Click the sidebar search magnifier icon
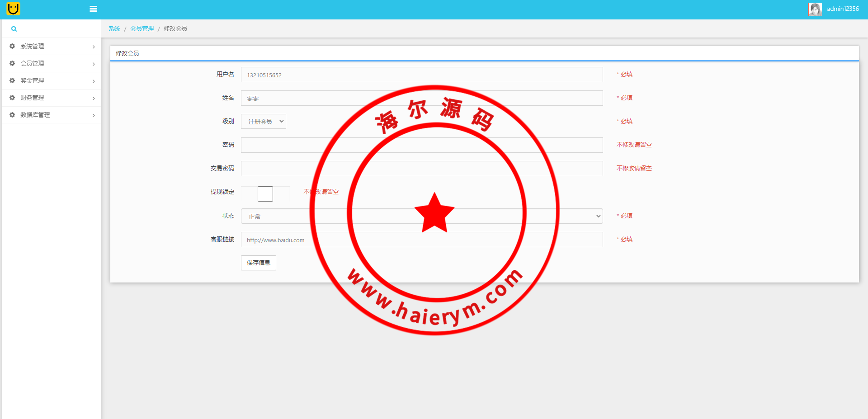 (14, 29)
